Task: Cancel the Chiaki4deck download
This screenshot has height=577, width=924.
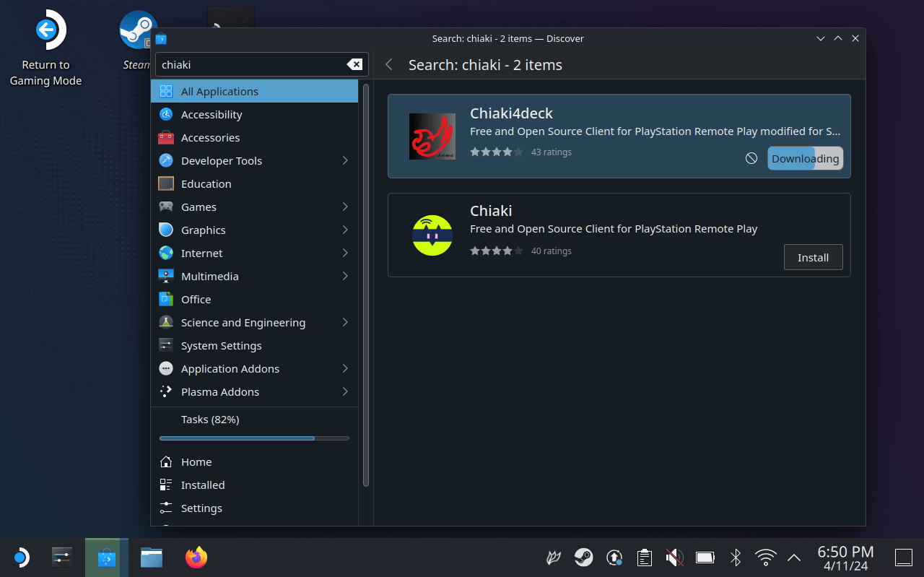Action: coord(751,158)
